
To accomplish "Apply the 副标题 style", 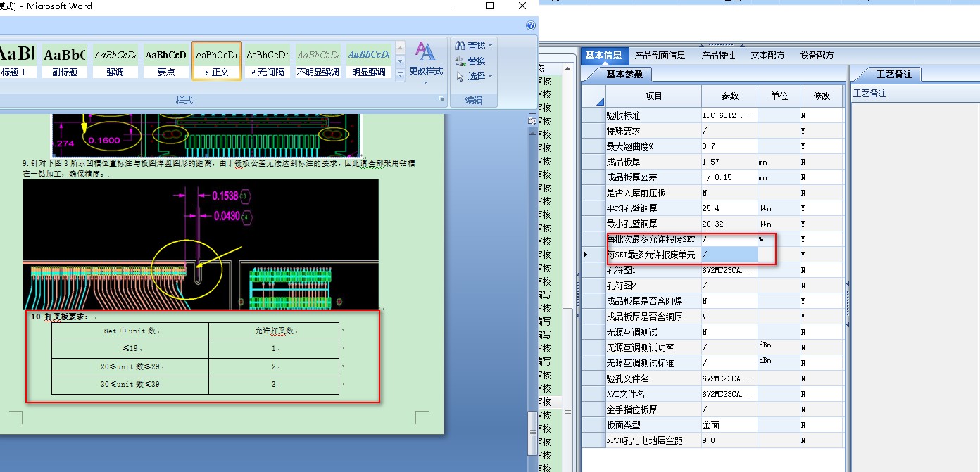I will [64, 60].
